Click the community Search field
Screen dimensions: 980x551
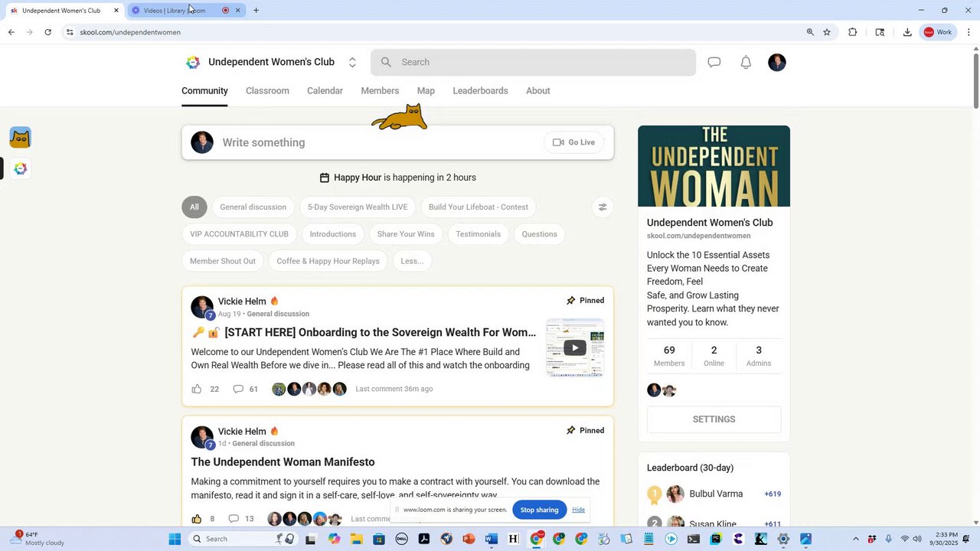point(533,62)
